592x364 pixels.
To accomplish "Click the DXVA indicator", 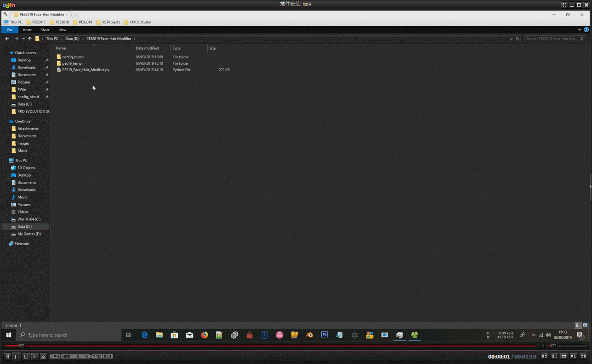I will tap(83, 356).
